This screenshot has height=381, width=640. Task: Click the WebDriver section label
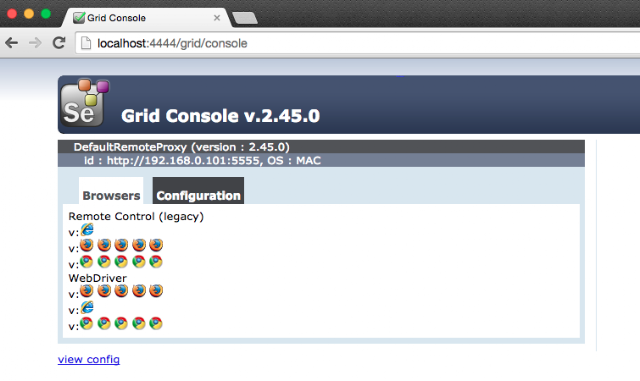pos(98,278)
